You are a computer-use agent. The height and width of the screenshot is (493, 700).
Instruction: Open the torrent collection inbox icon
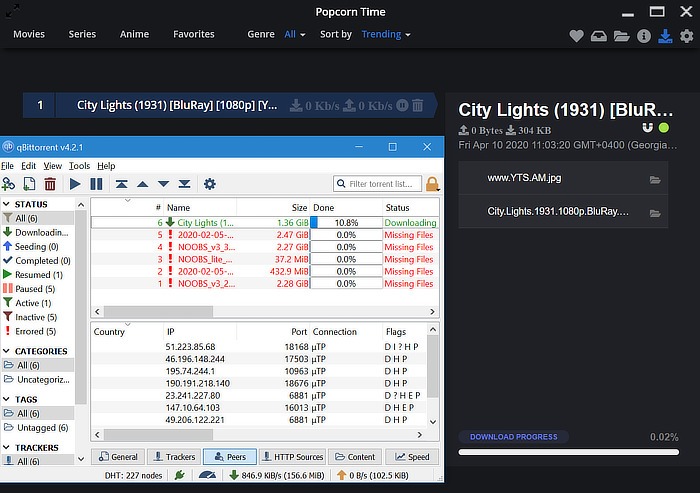[599, 36]
